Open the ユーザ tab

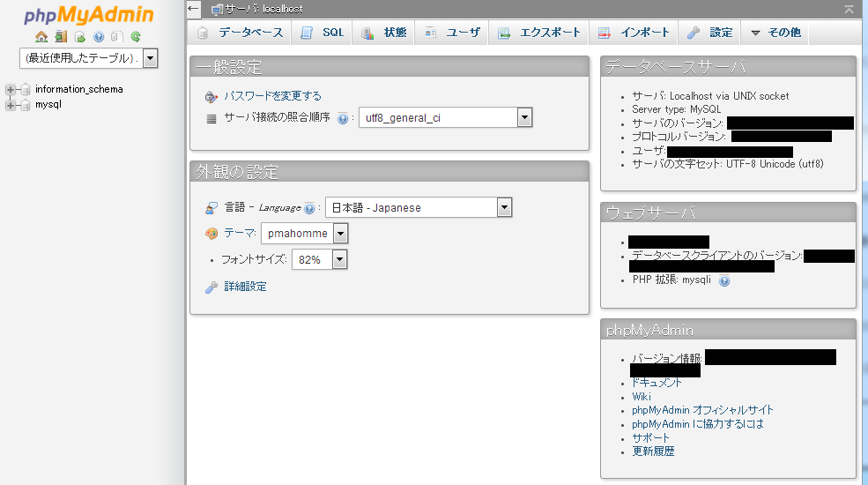tap(452, 33)
